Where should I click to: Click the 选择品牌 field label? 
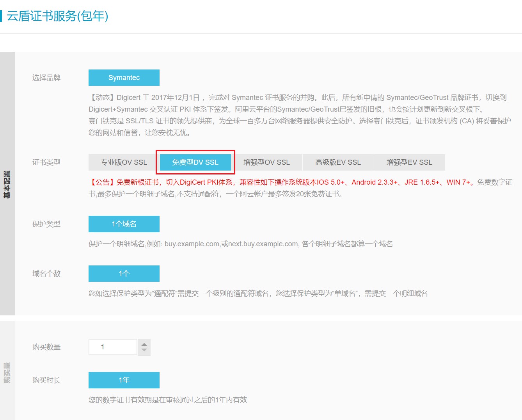pyautogui.click(x=46, y=78)
